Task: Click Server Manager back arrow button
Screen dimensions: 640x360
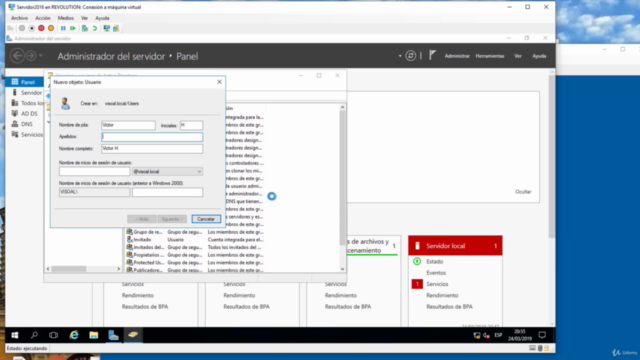Action: 17,56
